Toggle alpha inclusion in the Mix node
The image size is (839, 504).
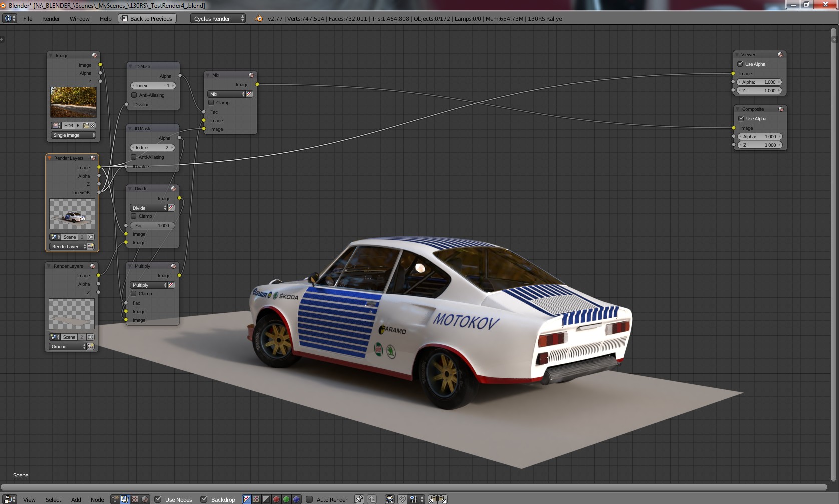249,94
